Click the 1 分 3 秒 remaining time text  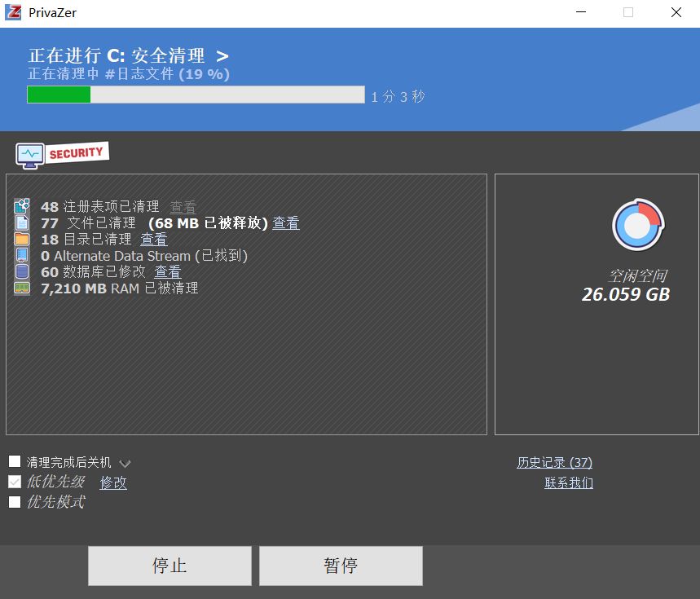398,96
